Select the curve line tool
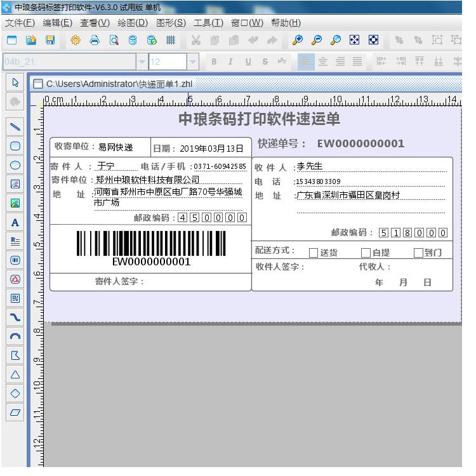The image size is (476, 476). point(15,317)
